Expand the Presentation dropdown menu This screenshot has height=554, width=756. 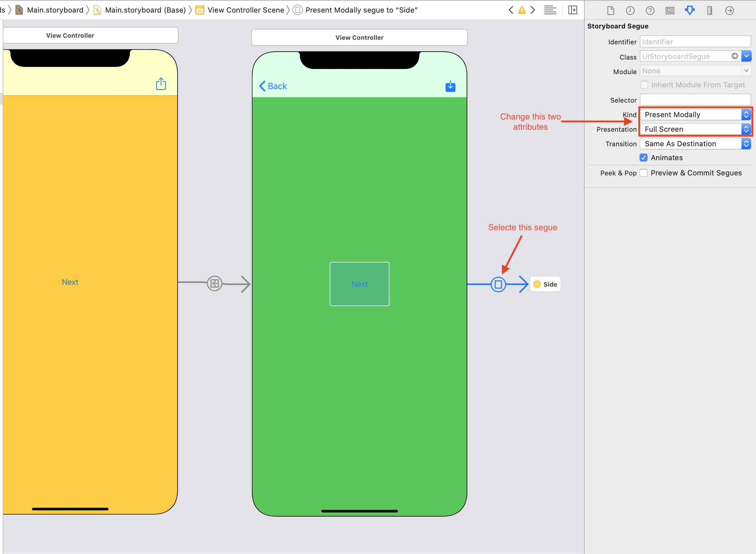[745, 129]
